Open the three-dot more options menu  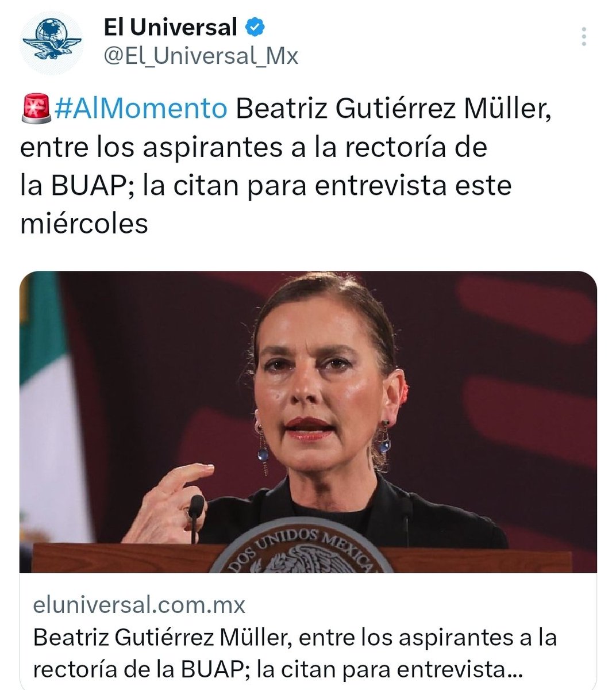coord(584,36)
